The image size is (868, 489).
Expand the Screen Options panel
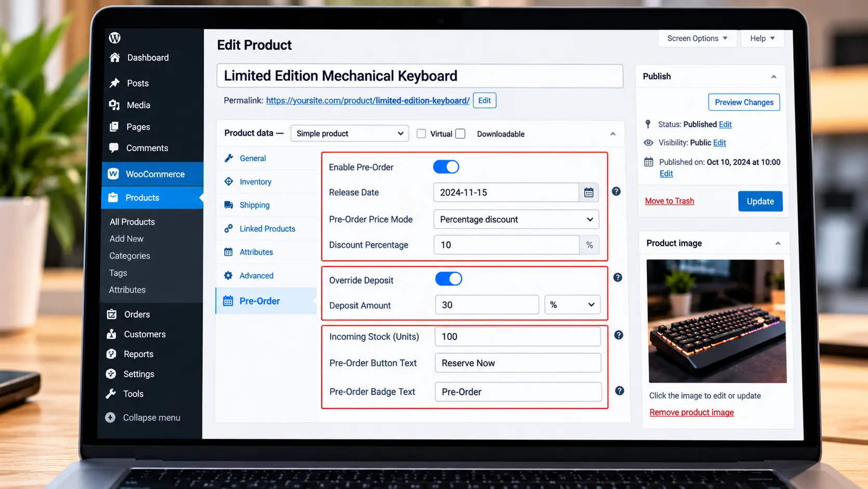pyautogui.click(x=697, y=38)
